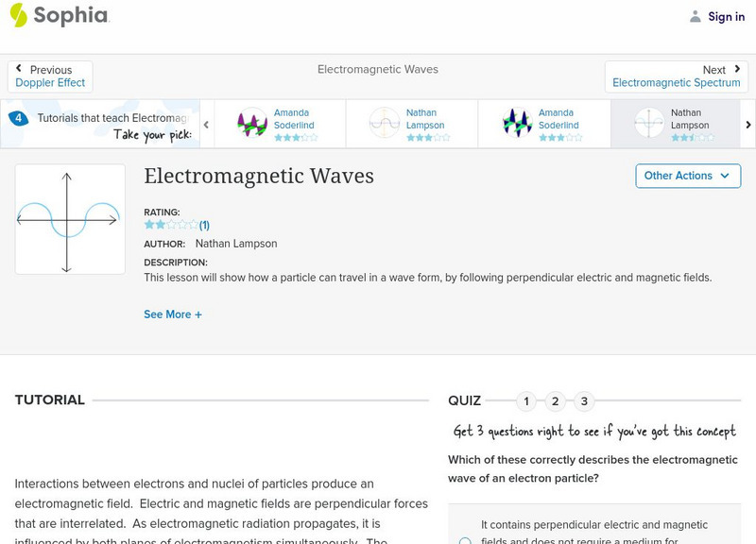This screenshot has height=544, width=756.
Task: Jump to quiz question 3
Action: click(584, 401)
